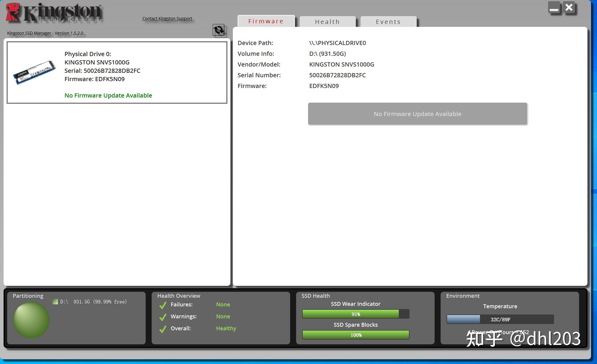Click the SSD Spare Blocks 100% bar
Image resolution: width=597 pixels, height=364 pixels.
pos(356,335)
